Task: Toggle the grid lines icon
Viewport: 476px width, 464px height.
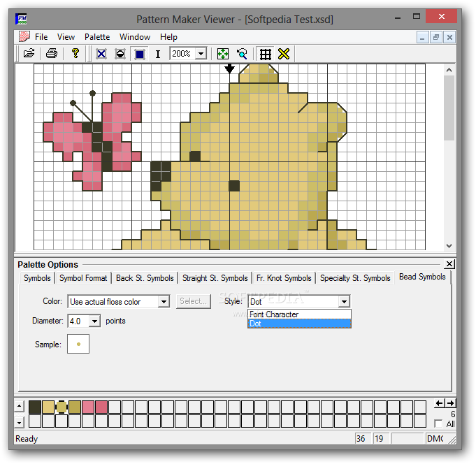Action: [266, 54]
